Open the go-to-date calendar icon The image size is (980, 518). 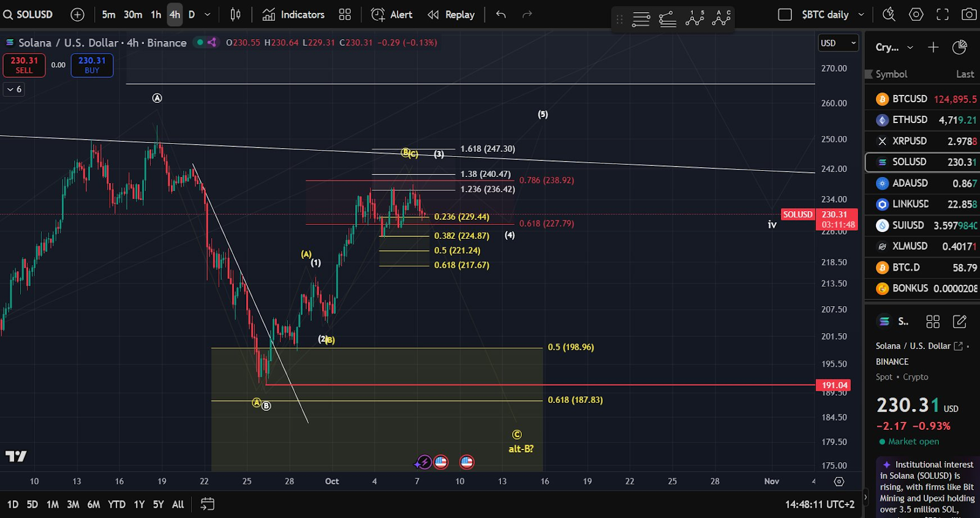[208, 504]
